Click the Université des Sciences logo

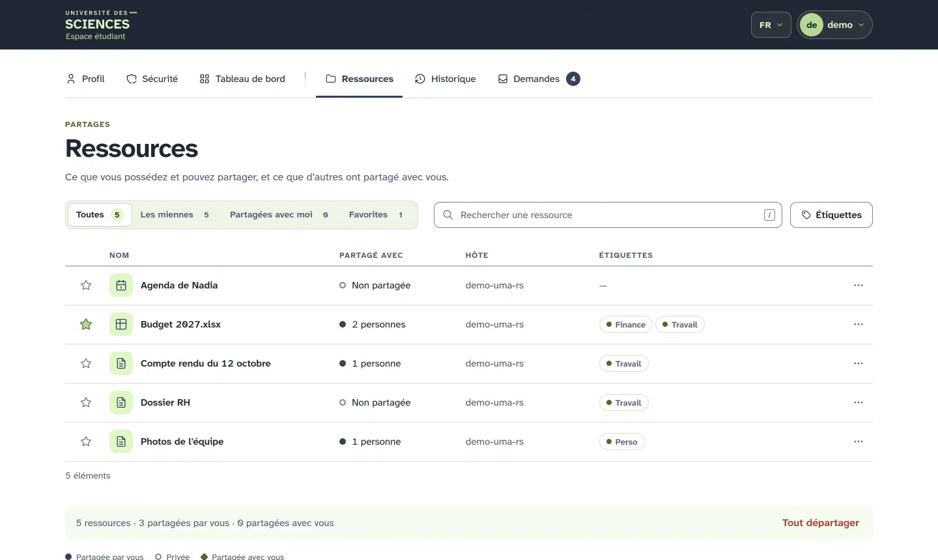tap(101, 25)
